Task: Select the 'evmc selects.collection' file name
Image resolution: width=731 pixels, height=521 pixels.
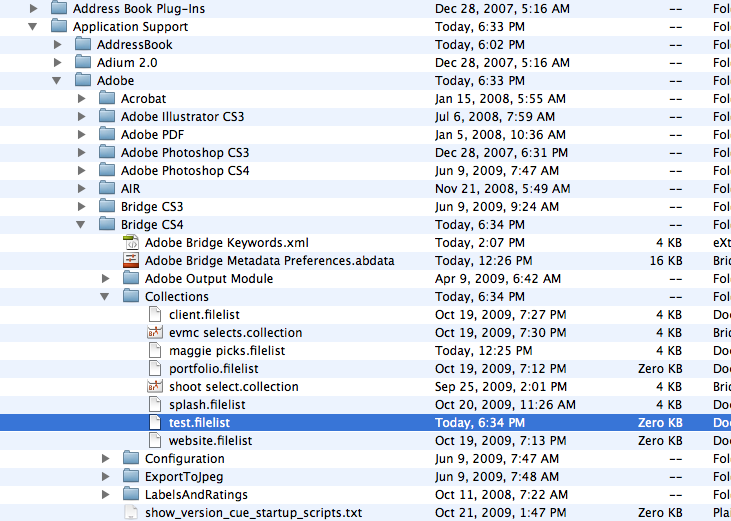Action: pyautogui.click(x=235, y=333)
